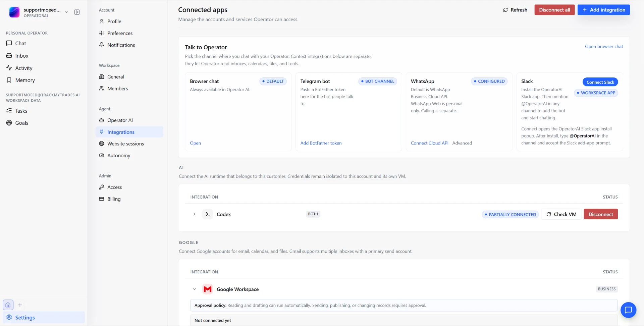The image size is (644, 326).
Task: Click the plus icon beside home
Action: pyautogui.click(x=20, y=305)
